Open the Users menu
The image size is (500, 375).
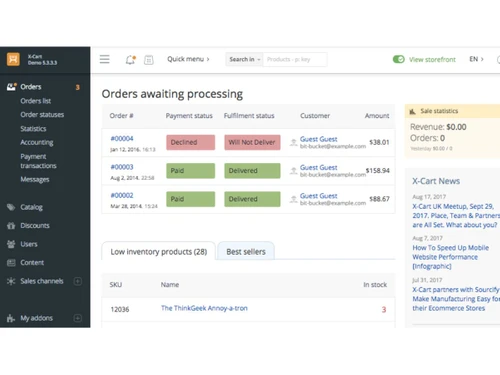tap(29, 244)
